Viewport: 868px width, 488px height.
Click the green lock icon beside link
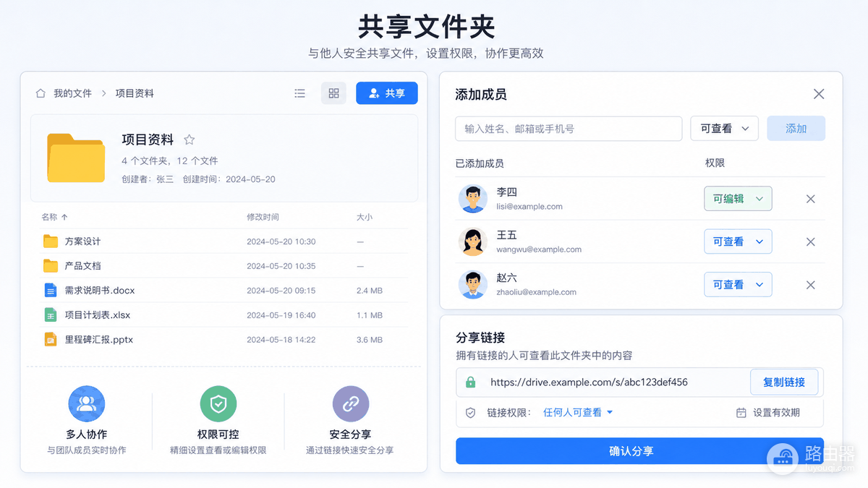coord(470,382)
